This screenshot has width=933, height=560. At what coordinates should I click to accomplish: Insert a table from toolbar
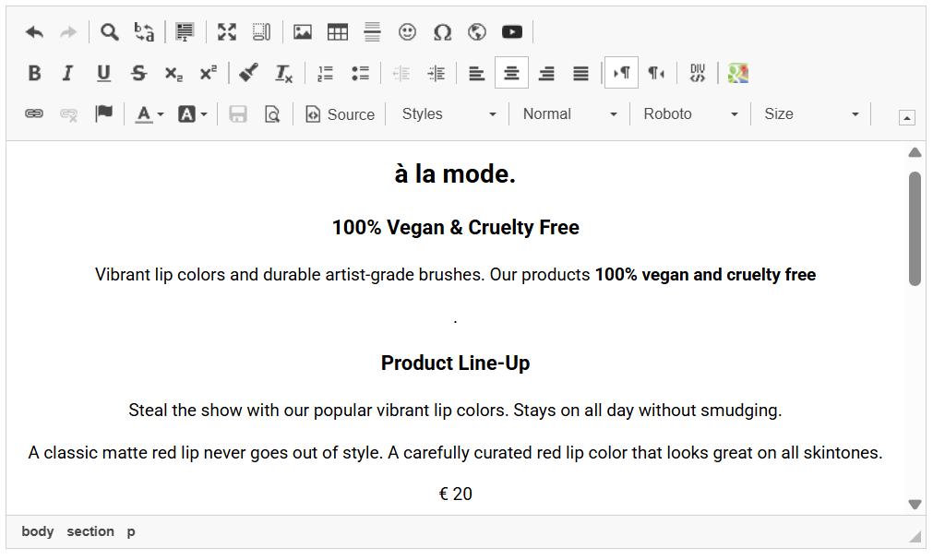338,32
